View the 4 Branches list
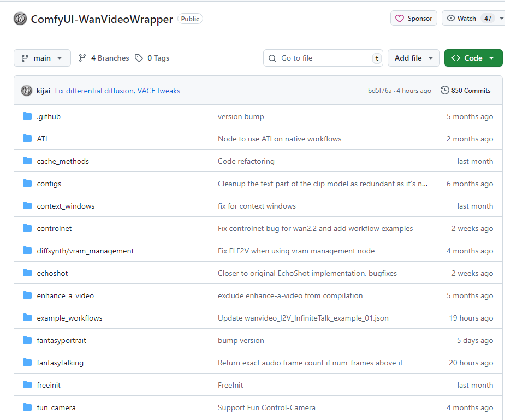Image resolution: width=505 pixels, height=420 pixels. (104, 58)
